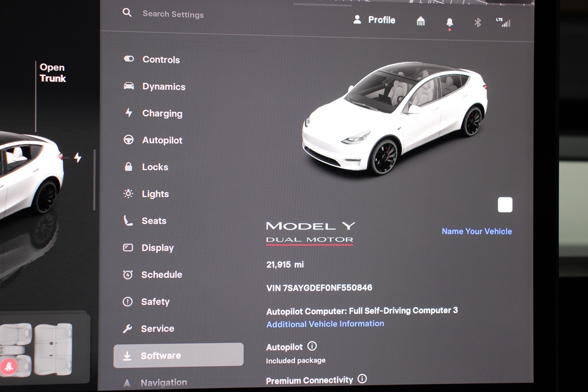This screenshot has height=392, width=588.
Task: Click the Autopilot info circle icon
Action: point(312,346)
